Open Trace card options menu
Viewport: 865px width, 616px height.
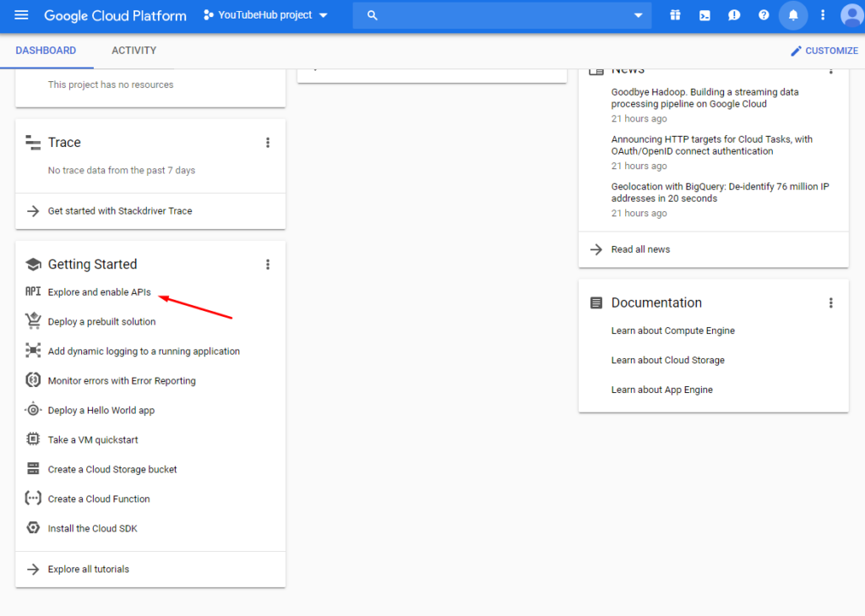268,143
